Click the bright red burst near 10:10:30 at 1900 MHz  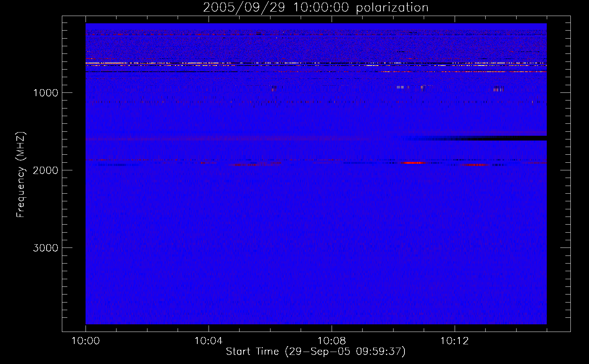pos(413,163)
